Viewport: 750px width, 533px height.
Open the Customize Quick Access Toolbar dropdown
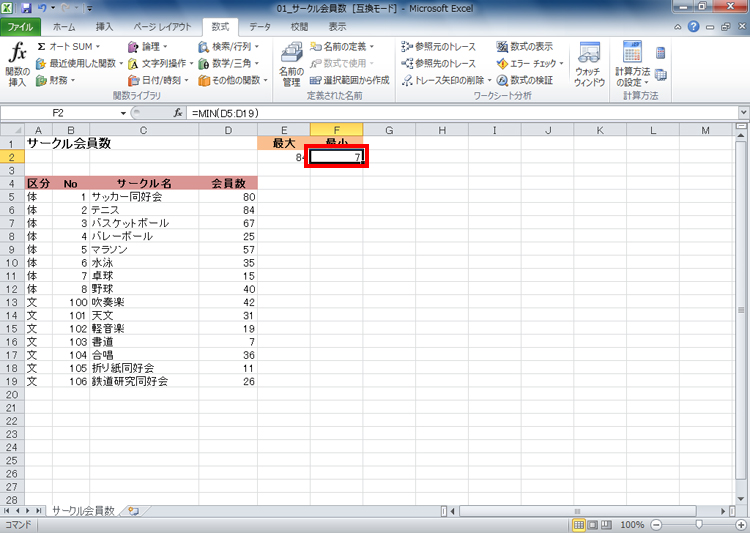point(89,9)
